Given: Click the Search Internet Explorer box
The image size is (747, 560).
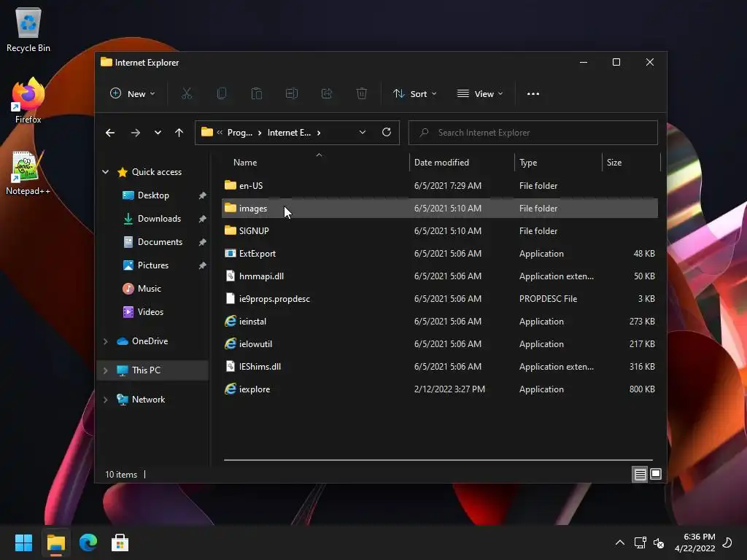Looking at the screenshot, I should coord(533,133).
